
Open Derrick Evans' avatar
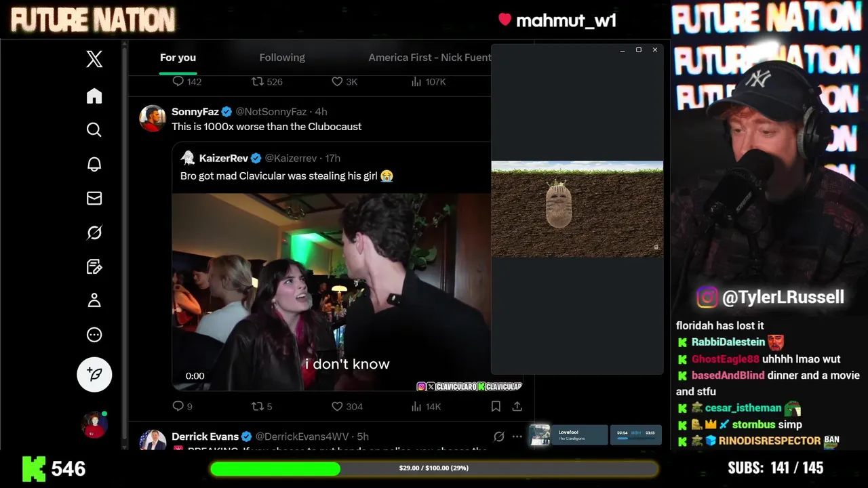coord(153,441)
